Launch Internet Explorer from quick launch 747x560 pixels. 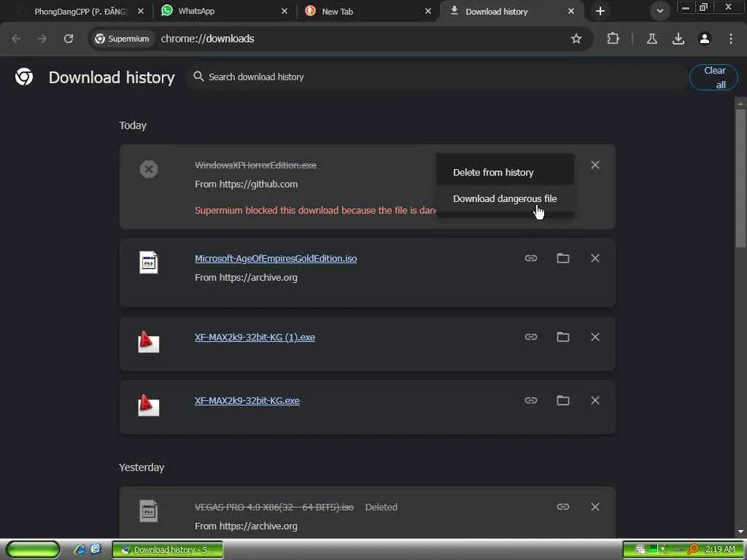pos(80,549)
